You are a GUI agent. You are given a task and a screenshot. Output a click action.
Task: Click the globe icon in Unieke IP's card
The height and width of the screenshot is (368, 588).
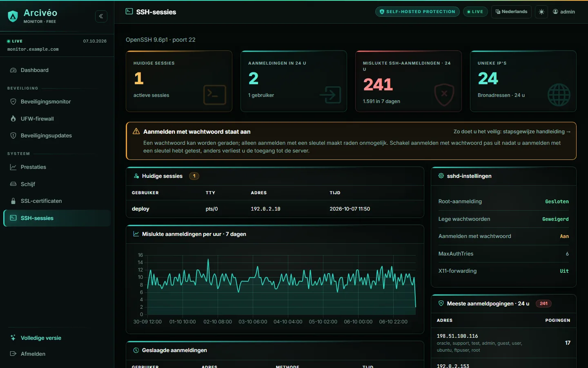pos(559,95)
